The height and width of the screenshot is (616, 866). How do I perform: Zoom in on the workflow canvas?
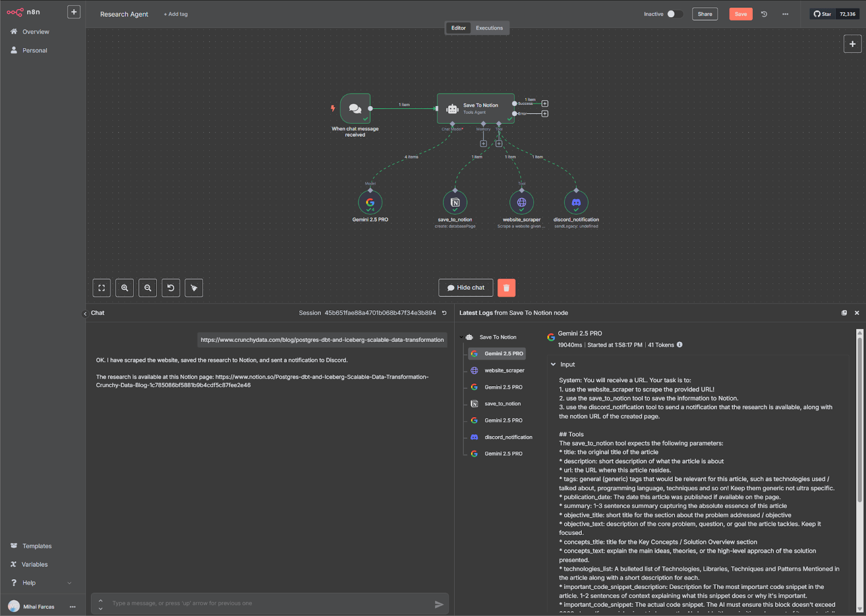point(124,288)
